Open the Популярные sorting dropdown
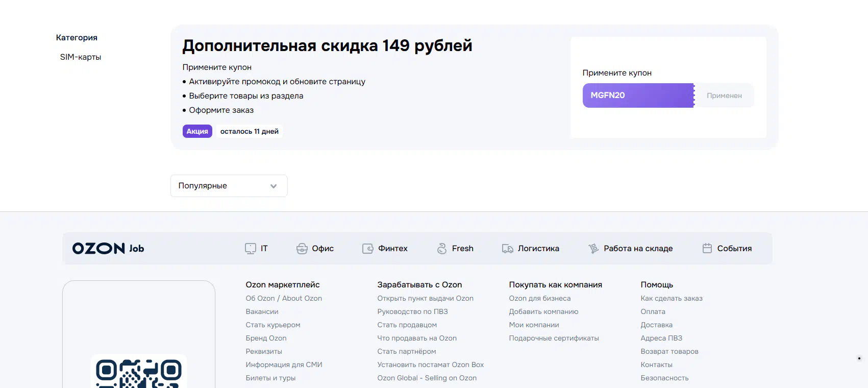 pos(229,186)
